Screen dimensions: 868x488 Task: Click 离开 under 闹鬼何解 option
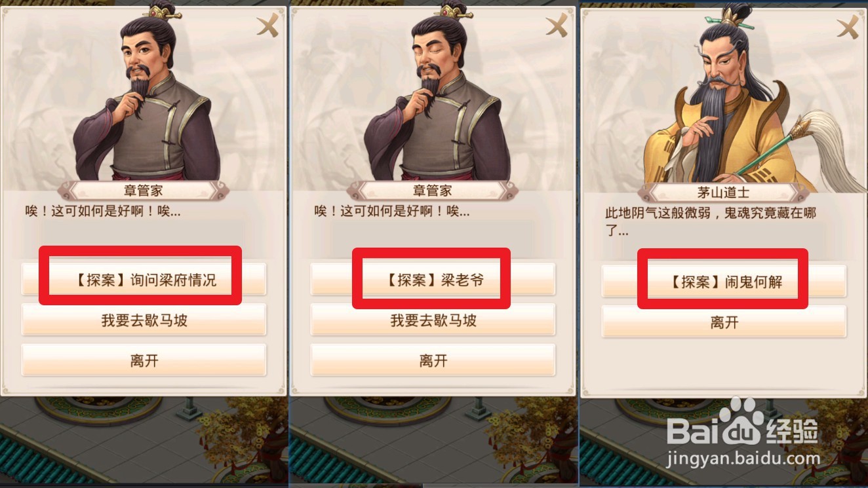click(724, 322)
